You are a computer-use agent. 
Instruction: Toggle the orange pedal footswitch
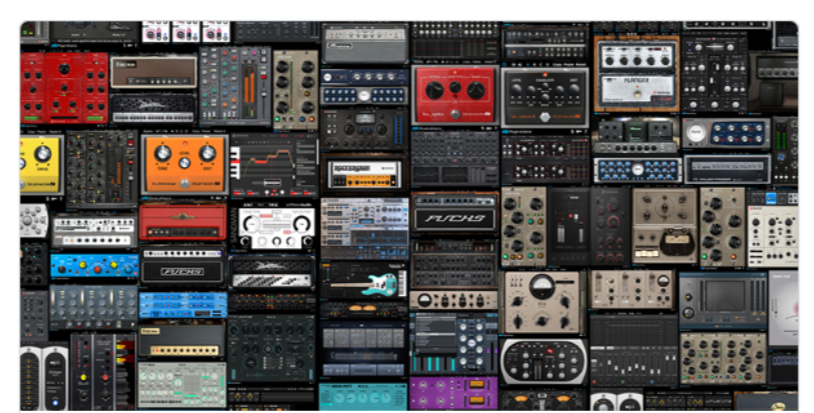pos(184,184)
